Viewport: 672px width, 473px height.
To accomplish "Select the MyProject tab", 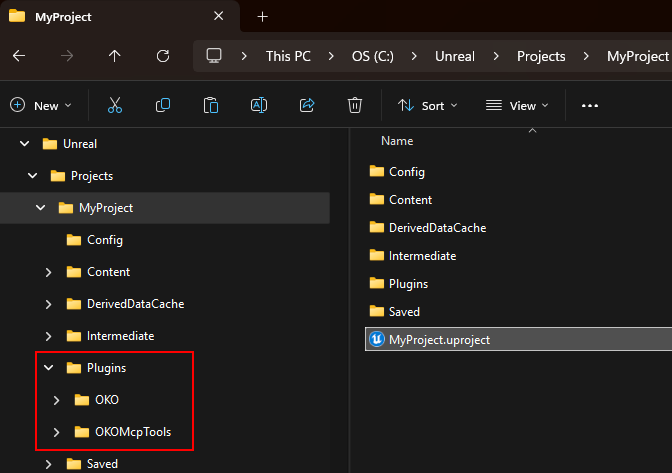I will tap(120, 17).
